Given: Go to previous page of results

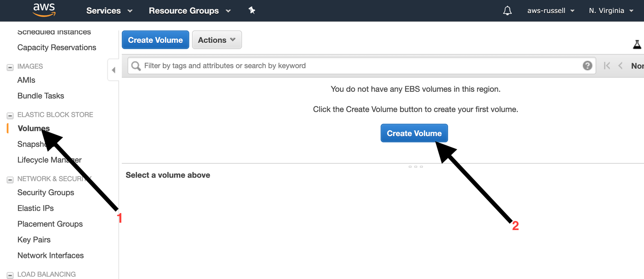Looking at the screenshot, I should [x=621, y=66].
